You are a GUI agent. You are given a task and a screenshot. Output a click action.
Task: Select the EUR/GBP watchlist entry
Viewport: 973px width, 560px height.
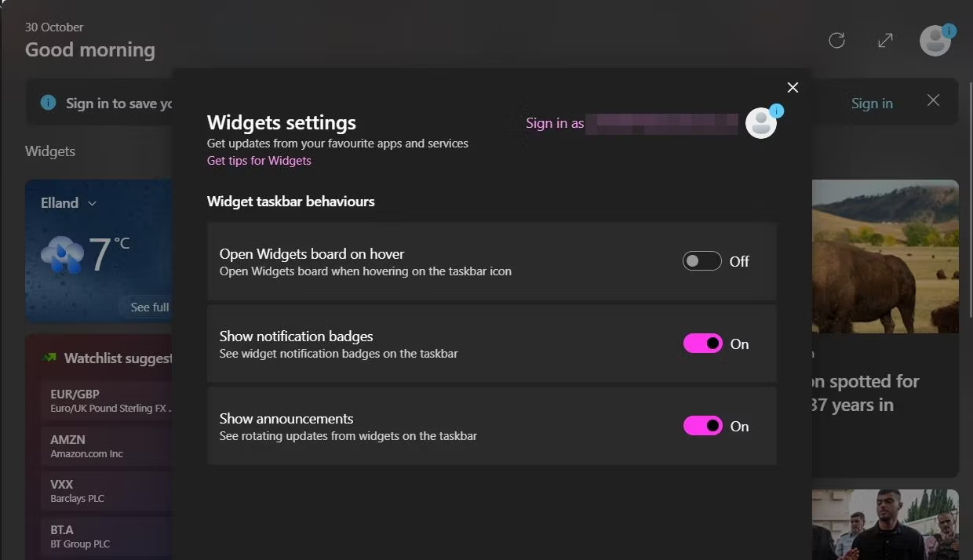(106, 401)
